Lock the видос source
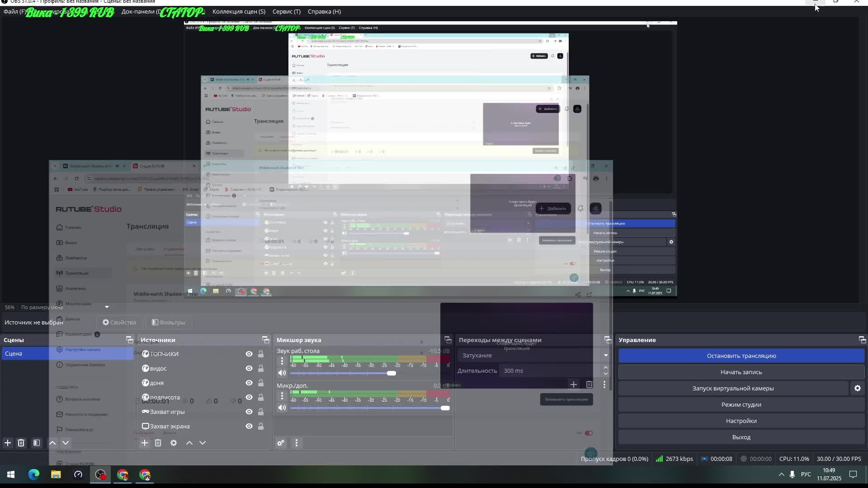 [261, 368]
